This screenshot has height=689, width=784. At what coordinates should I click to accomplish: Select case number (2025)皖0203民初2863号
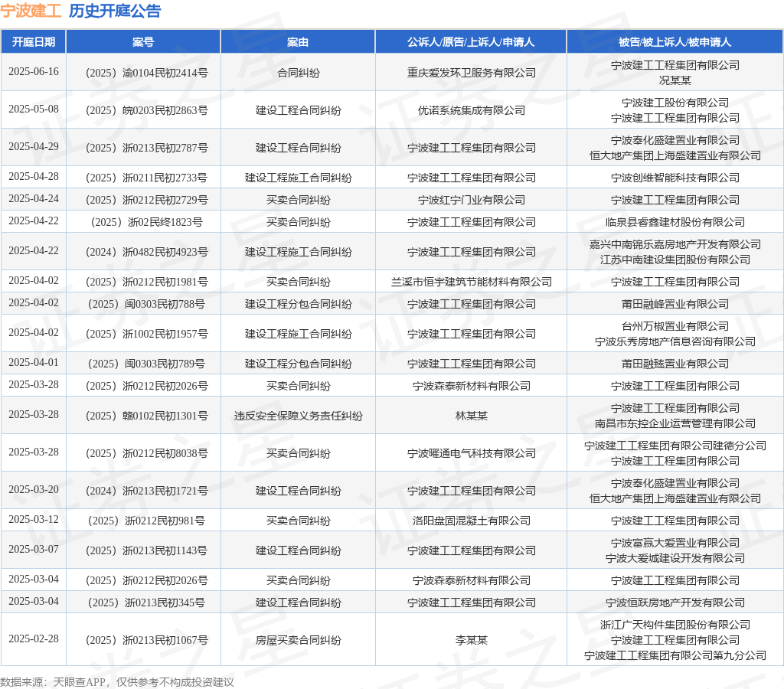(146, 110)
